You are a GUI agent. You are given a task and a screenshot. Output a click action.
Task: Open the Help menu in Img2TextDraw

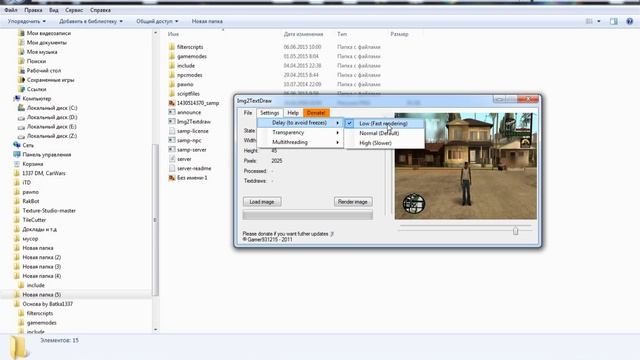(293, 113)
